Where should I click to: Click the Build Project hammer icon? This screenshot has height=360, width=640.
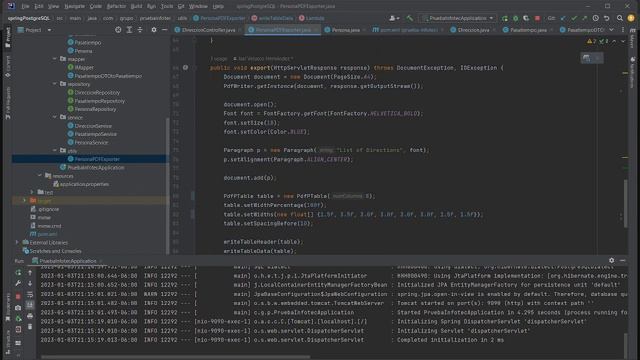click(409, 18)
